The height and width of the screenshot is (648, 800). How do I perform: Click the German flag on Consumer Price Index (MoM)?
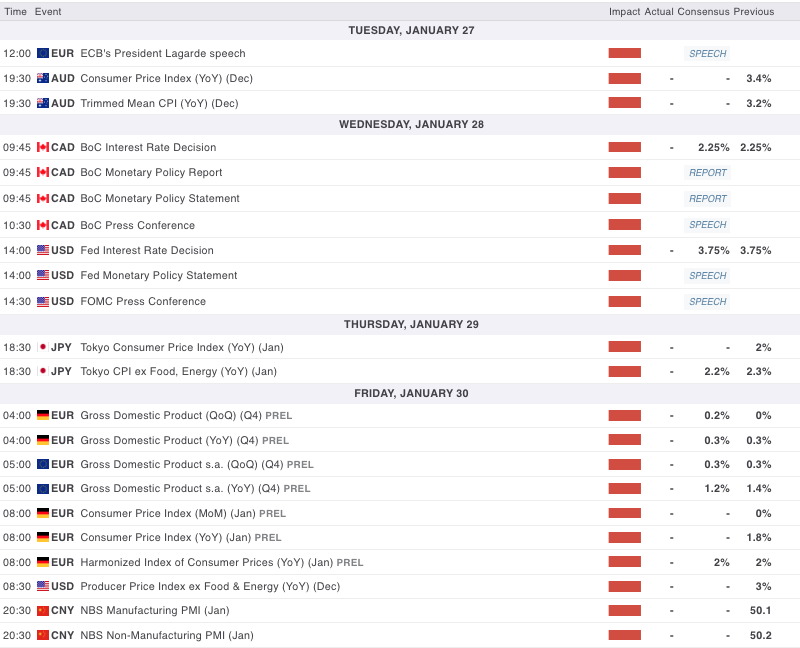(42, 513)
